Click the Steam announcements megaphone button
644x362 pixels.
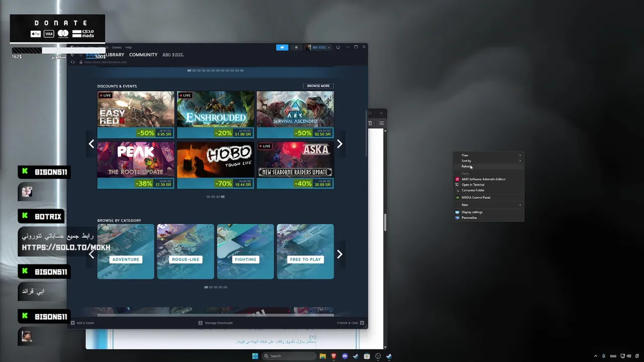pyautogui.click(x=282, y=47)
